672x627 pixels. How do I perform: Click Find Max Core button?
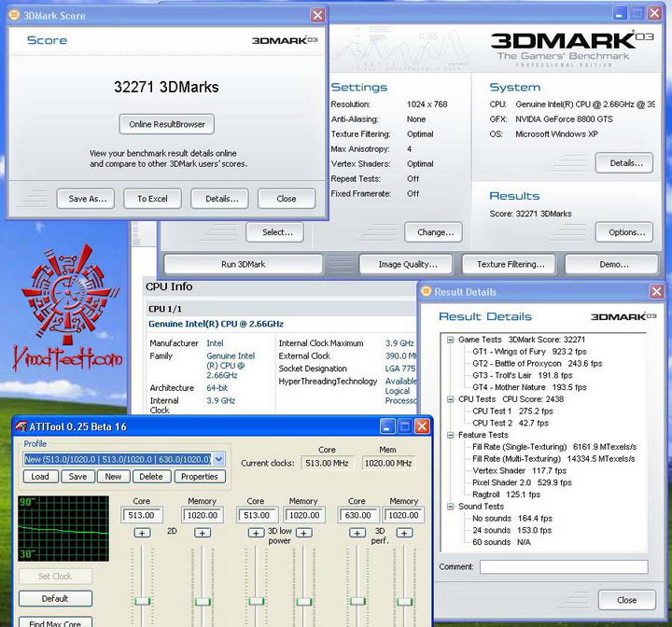(55, 622)
